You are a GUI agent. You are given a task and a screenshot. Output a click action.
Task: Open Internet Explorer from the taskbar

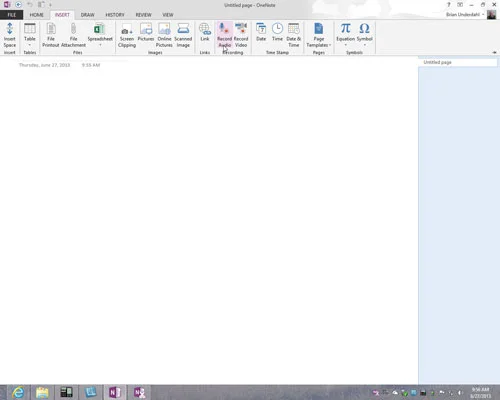tap(18, 392)
